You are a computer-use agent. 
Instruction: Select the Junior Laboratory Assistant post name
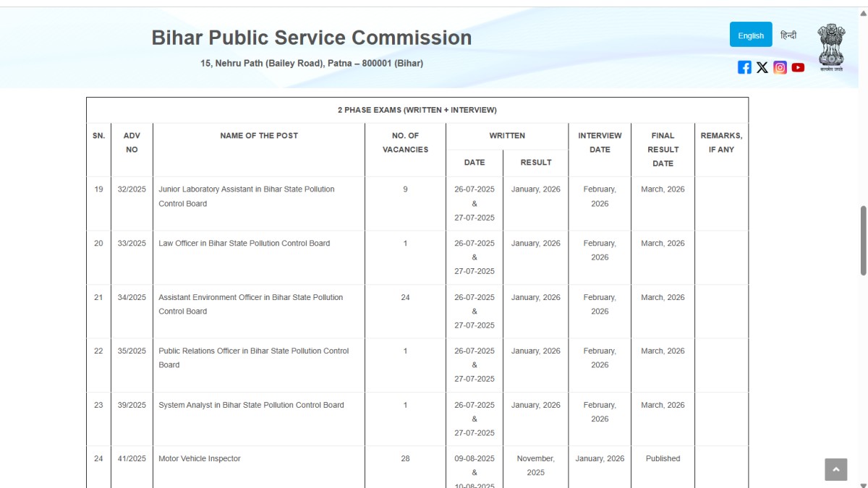(246, 196)
